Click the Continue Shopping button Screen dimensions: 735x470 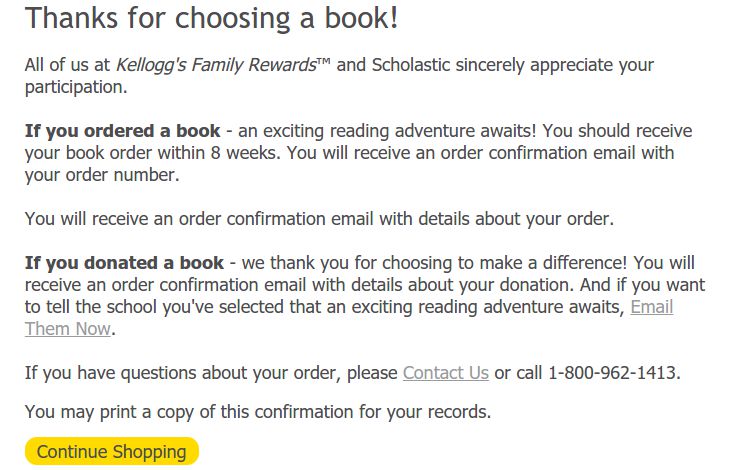click(111, 452)
